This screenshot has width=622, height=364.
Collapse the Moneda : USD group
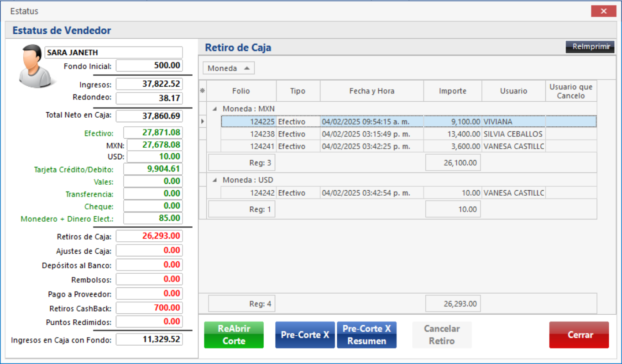pos(214,180)
